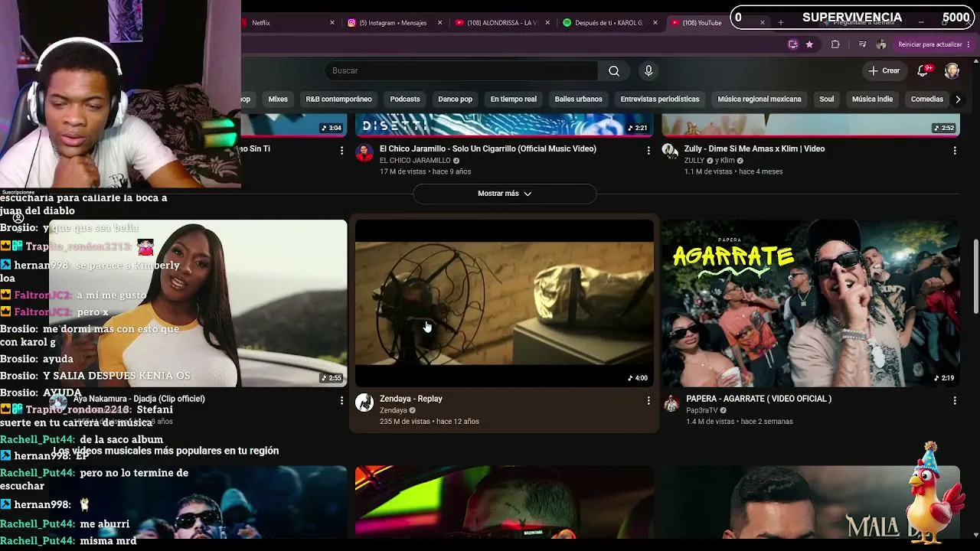The image size is (980, 551).
Task: Open a new browser tab
Action: (x=781, y=23)
